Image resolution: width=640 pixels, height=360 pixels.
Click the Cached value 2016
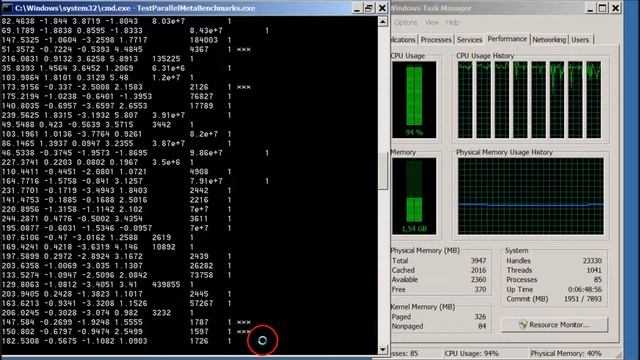click(x=478, y=270)
